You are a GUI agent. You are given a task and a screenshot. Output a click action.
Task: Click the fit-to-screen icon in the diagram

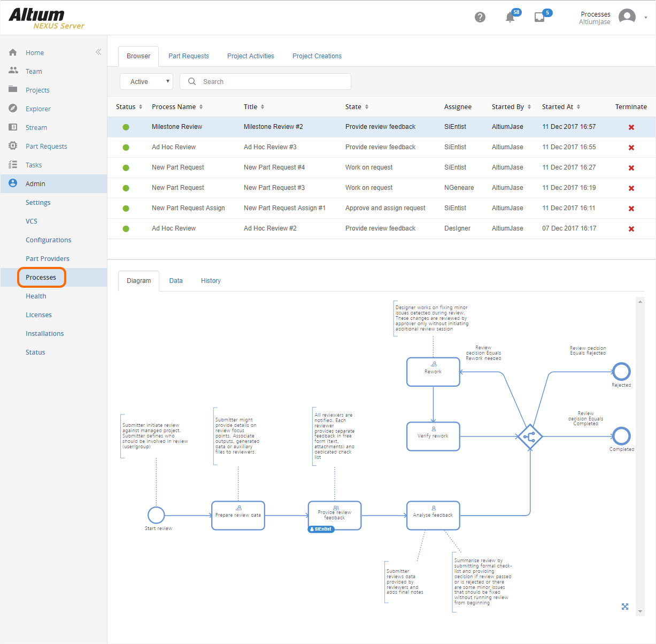tap(624, 607)
